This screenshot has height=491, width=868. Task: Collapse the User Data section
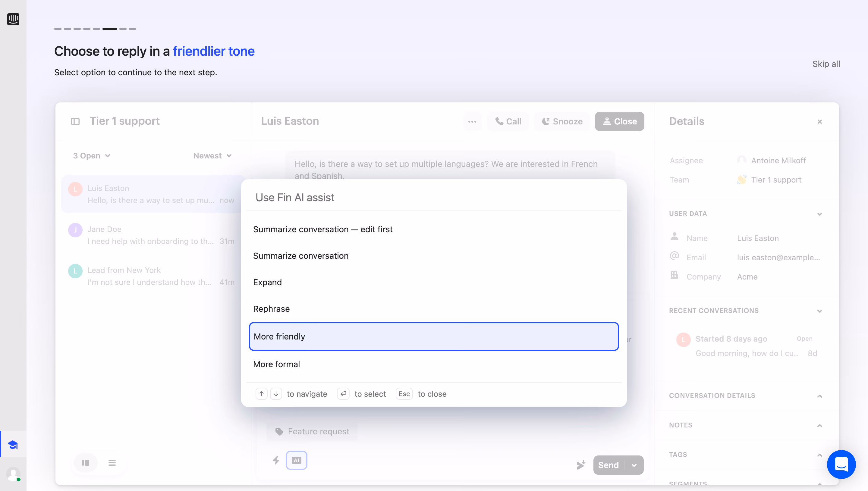[820, 214]
